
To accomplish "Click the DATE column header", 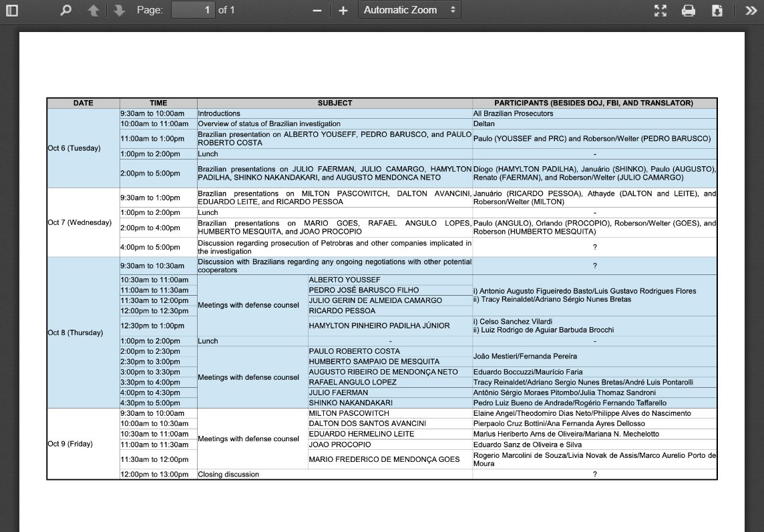I will (83, 103).
